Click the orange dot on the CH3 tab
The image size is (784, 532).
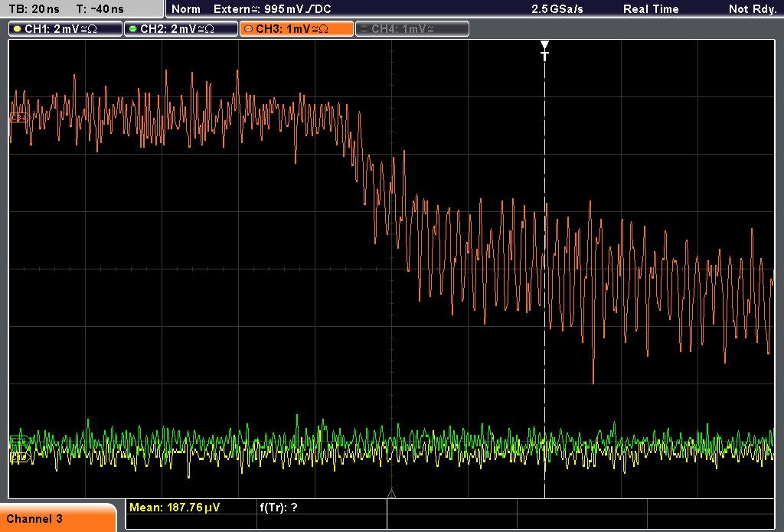click(249, 29)
